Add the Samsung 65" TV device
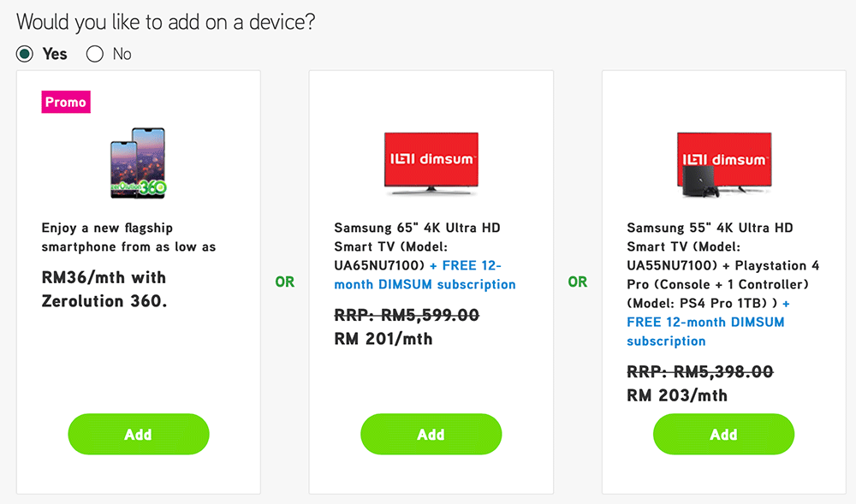This screenshot has height=504, width=856. pyautogui.click(x=431, y=434)
